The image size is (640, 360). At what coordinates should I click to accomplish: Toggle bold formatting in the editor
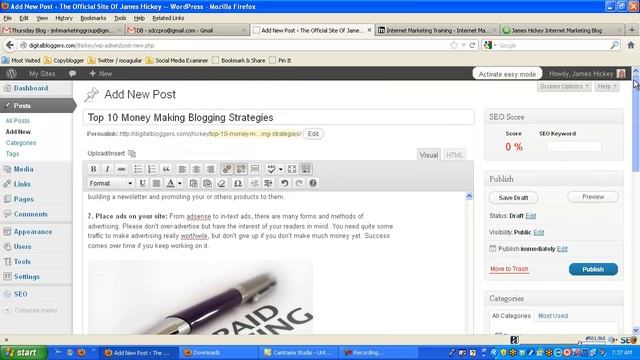(93, 169)
